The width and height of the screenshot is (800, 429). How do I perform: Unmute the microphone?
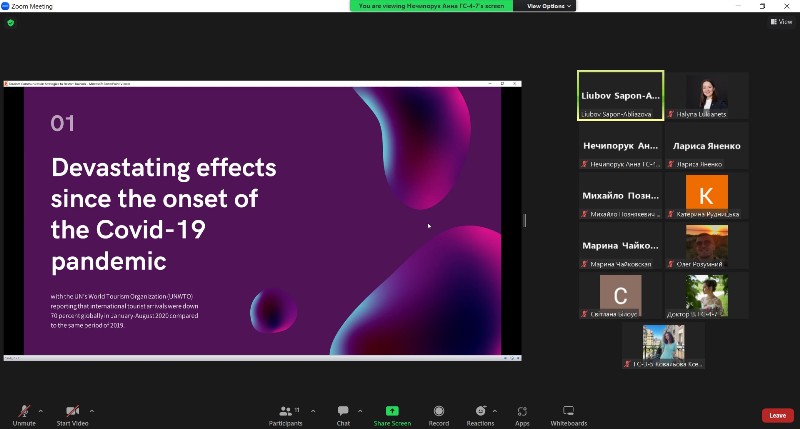click(x=24, y=415)
